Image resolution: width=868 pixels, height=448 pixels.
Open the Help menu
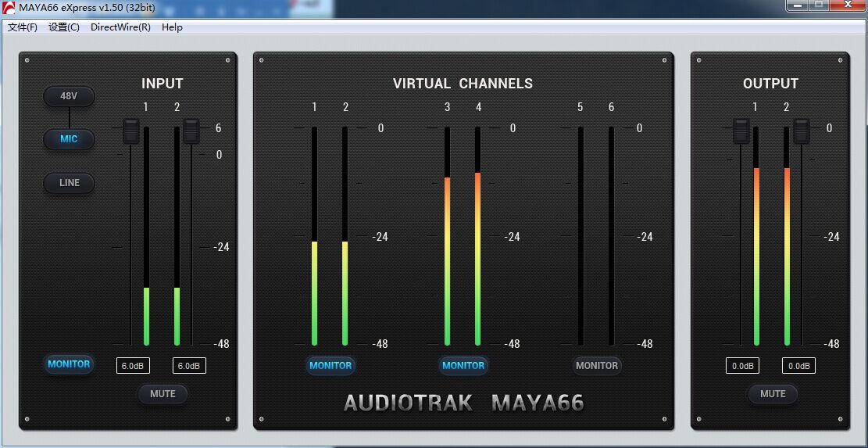click(172, 27)
